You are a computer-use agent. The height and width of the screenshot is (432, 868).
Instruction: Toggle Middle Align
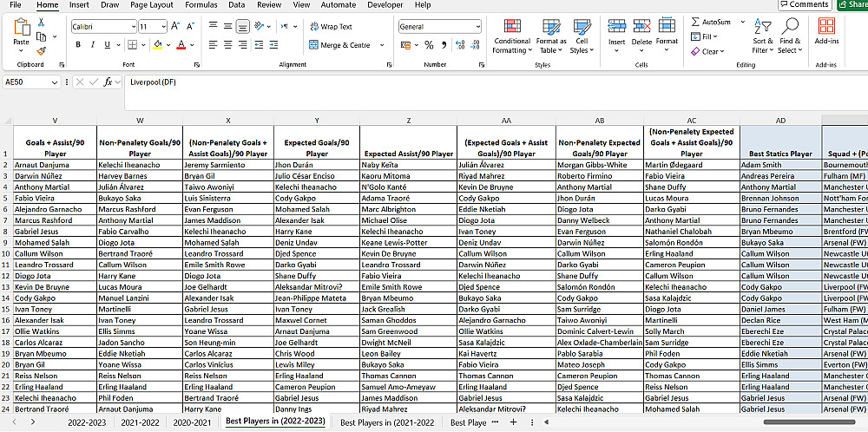[x=227, y=26]
